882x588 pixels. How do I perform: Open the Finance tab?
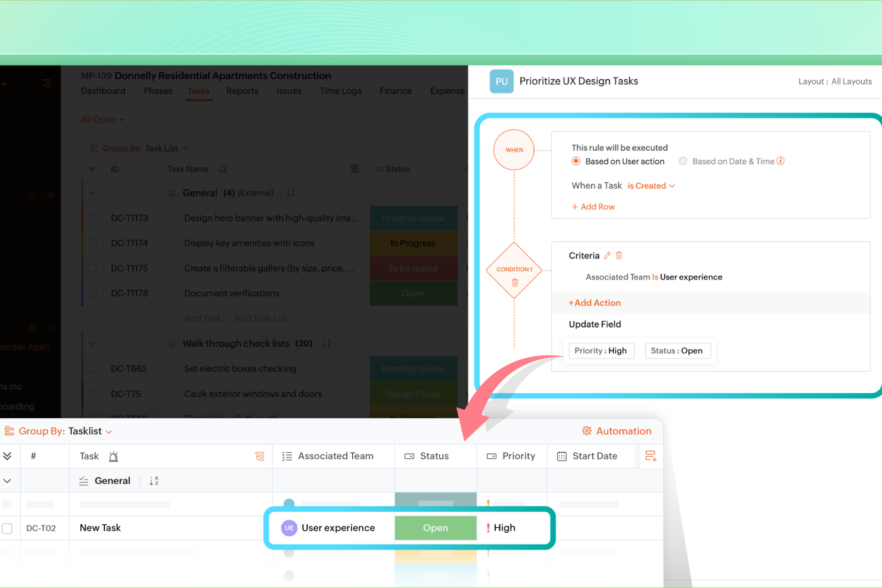coord(396,91)
